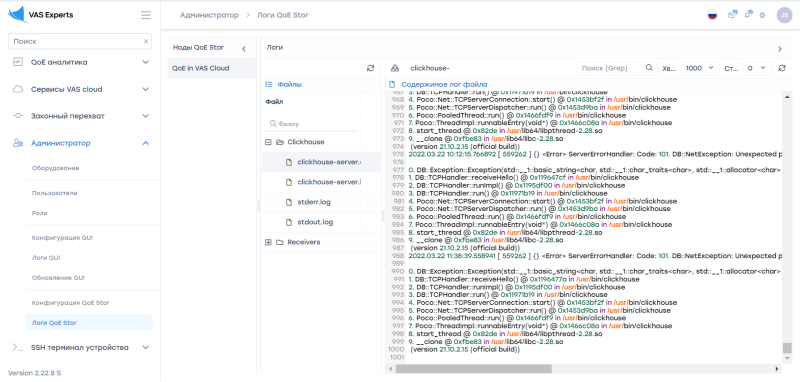Open Пользователи in the sidebar
Screen dimensions: 800x382
click(55, 193)
